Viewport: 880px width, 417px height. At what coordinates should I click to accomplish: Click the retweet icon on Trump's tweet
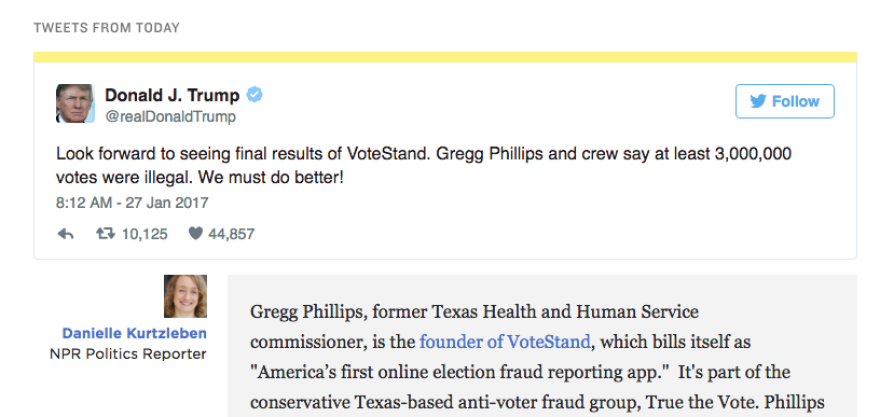point(104,234)
